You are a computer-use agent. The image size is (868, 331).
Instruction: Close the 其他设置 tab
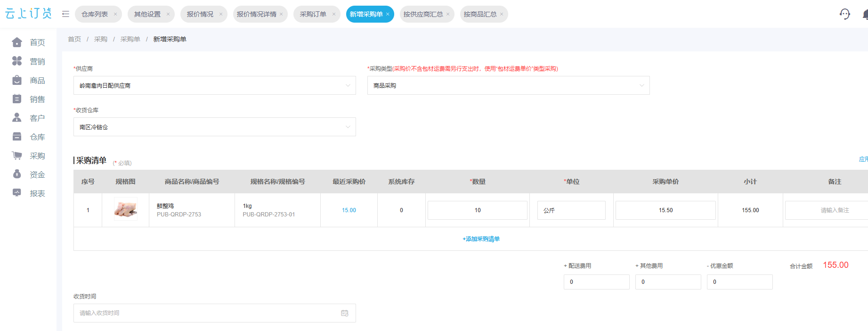tap(168, 14)
